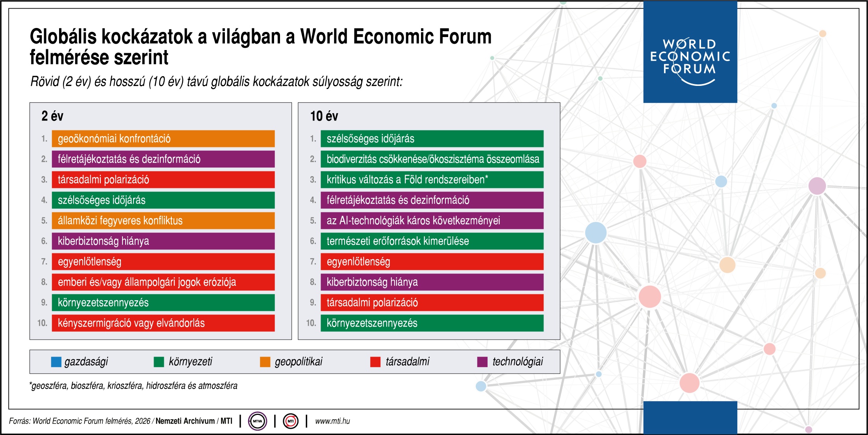Click kritikus változás a Föld rendszereiben bar
Screen dimensions: 868x435
[x=432, y=180]
